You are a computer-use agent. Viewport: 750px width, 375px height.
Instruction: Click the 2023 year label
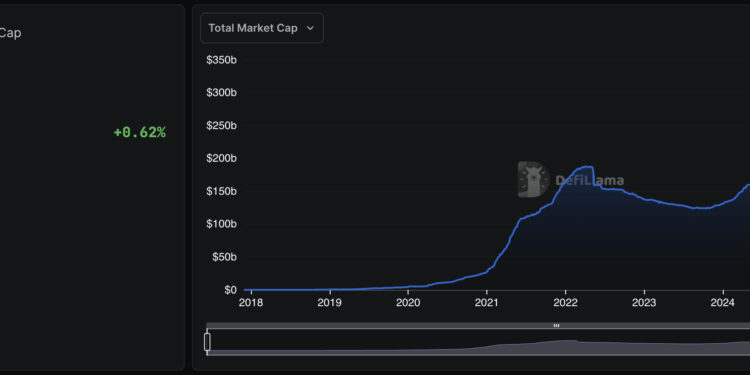(644, 303)
